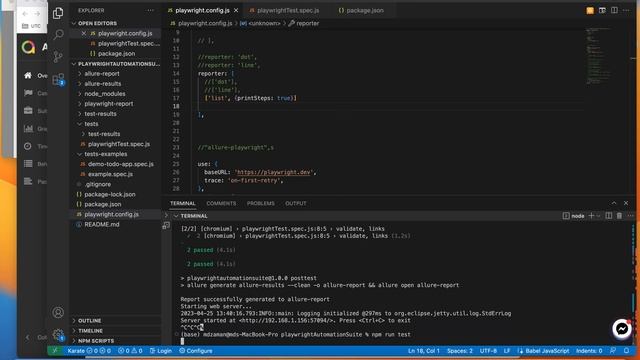Click the errors and warnings status bar counter

pos(130,351)
